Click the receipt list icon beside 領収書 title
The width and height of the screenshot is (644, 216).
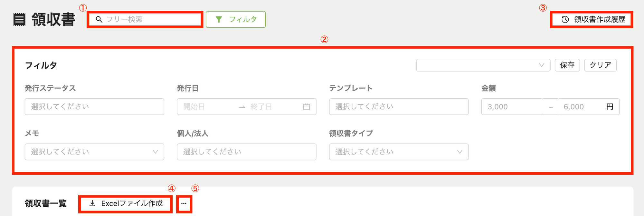[x=19, y=20]
